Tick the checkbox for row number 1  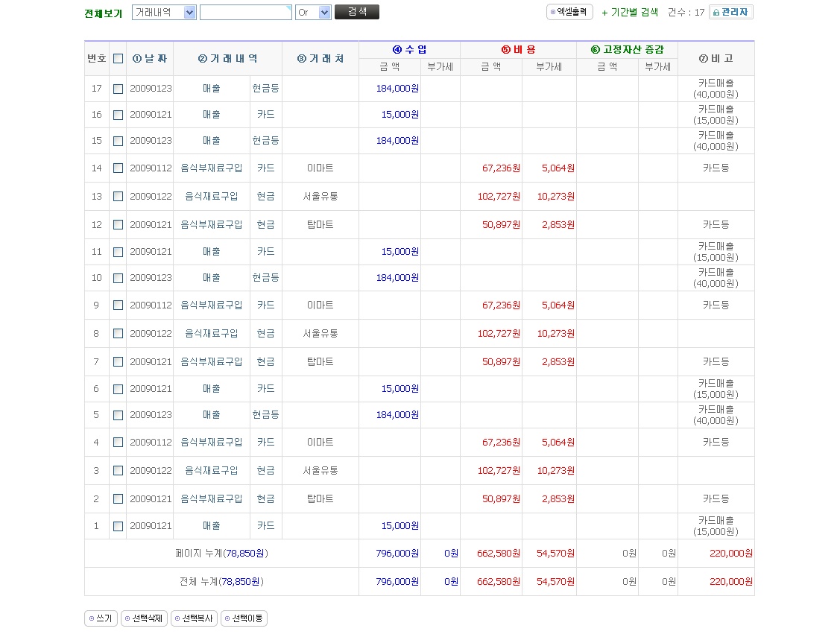pos(118,526)
